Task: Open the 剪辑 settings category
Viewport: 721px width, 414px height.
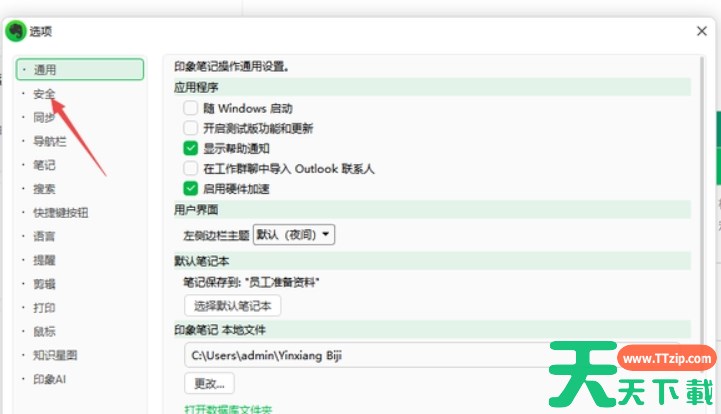Action: click(x=44, y=284)
